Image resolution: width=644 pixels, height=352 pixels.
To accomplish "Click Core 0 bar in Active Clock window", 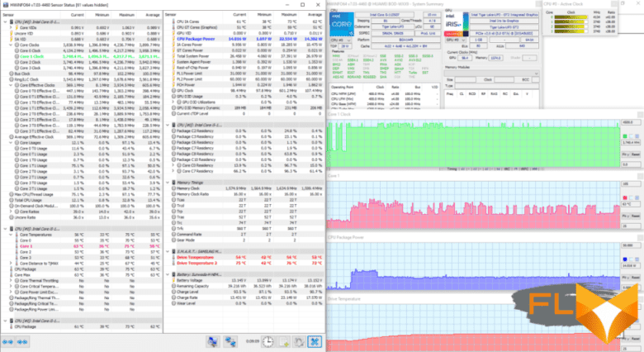I will point(571,17).
